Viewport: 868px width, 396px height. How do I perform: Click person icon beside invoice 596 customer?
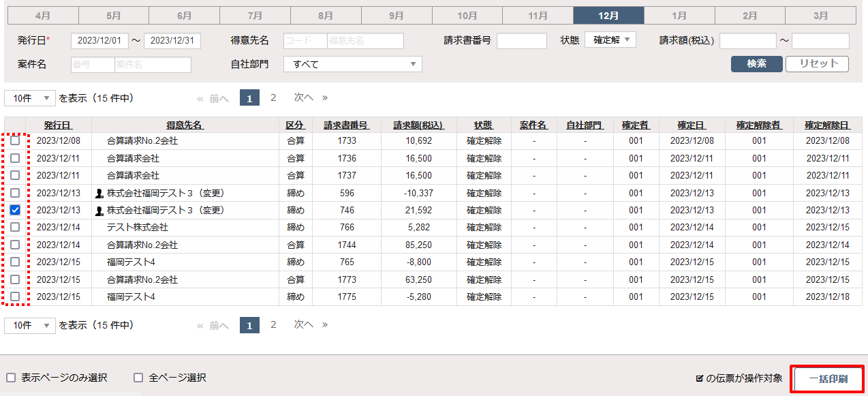(x=99, y=194)
